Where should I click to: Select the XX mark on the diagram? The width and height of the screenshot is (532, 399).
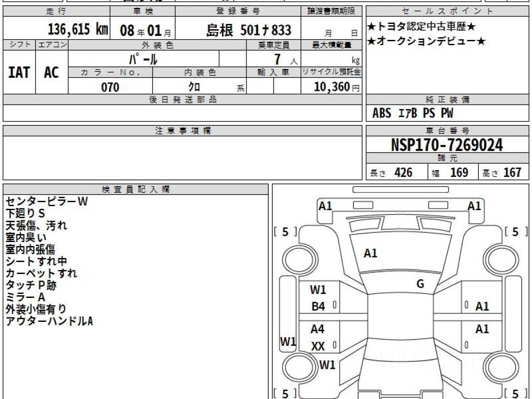(x=318, y=346)
